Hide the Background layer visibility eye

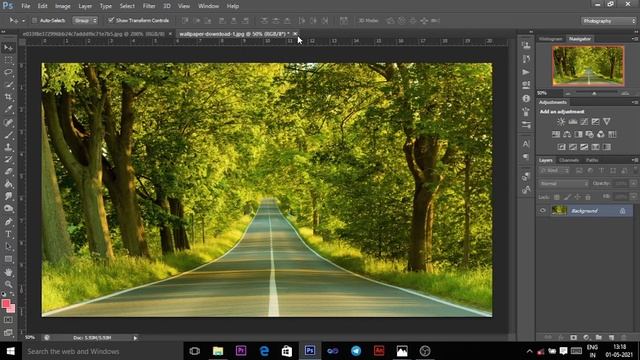[543, 211]
